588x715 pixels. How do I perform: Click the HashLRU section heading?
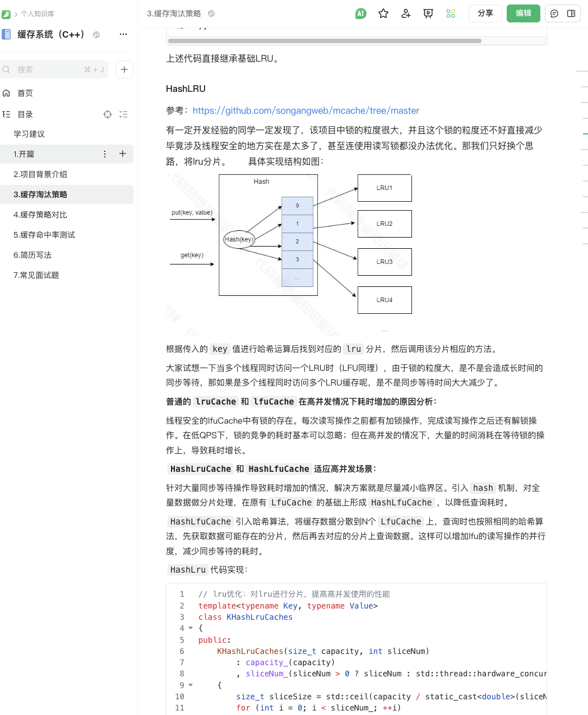(186, 89)
